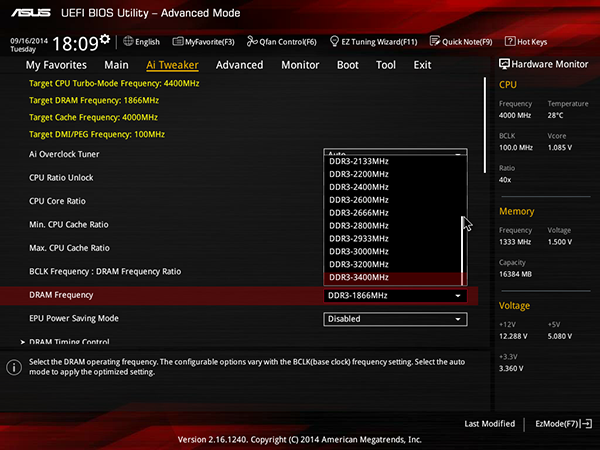Pick DDR3-2800MHz in the dropdown
Image resolution: width=600 pixels, height=450 pixels.
pos(393,226)
